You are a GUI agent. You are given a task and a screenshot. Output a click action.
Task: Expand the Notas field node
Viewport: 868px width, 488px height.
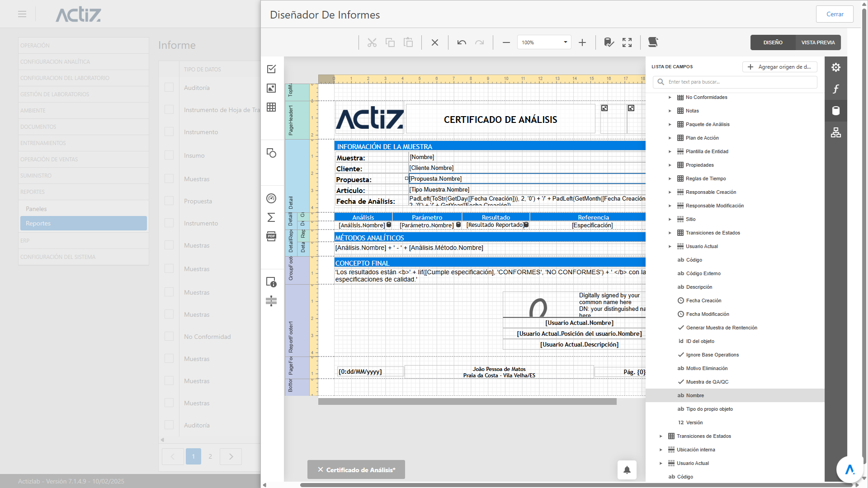click(670, 111)
